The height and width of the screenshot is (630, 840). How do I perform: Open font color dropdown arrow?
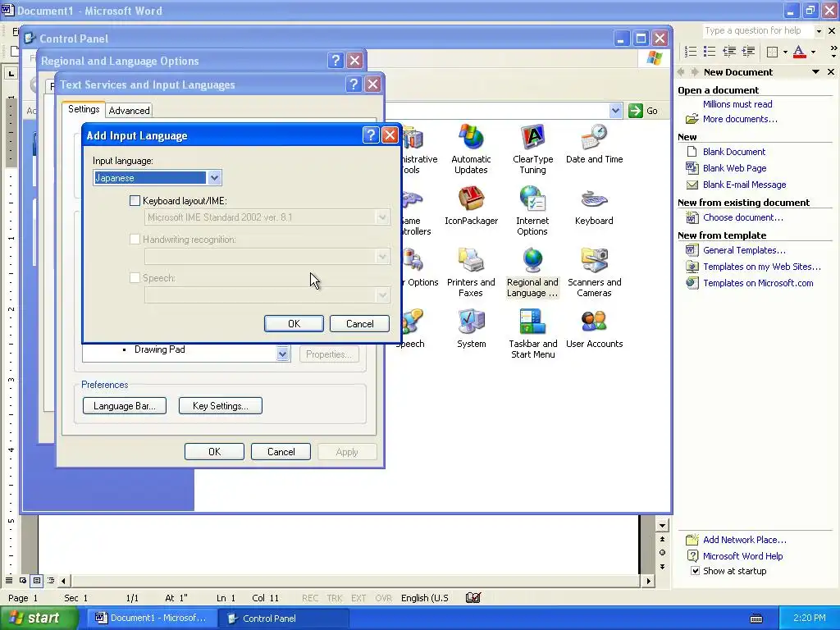813,52
